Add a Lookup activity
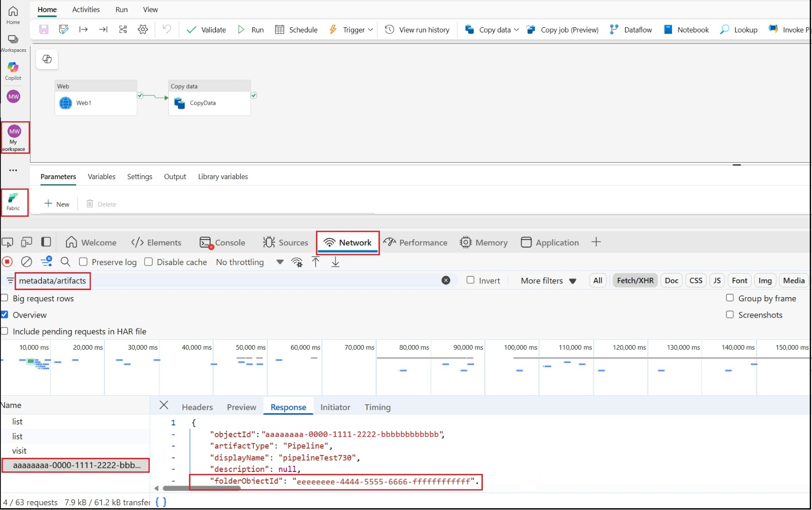 (739, 30)
